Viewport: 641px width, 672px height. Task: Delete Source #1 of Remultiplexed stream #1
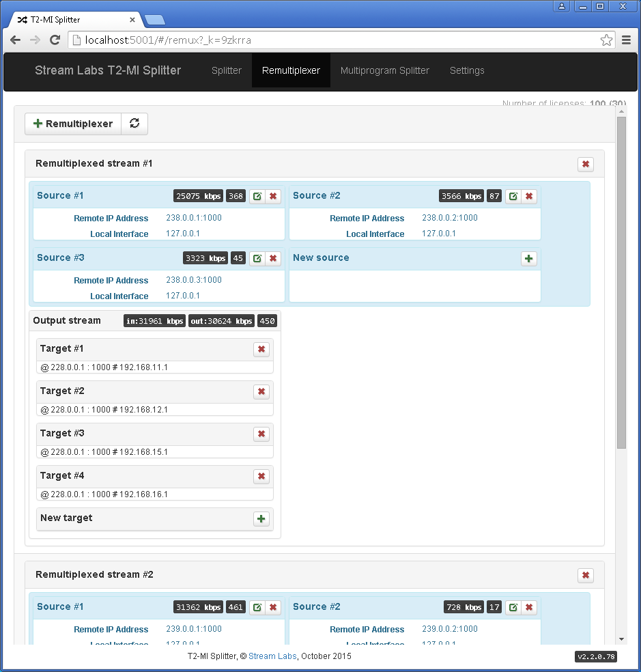click(x=273, y=196)
